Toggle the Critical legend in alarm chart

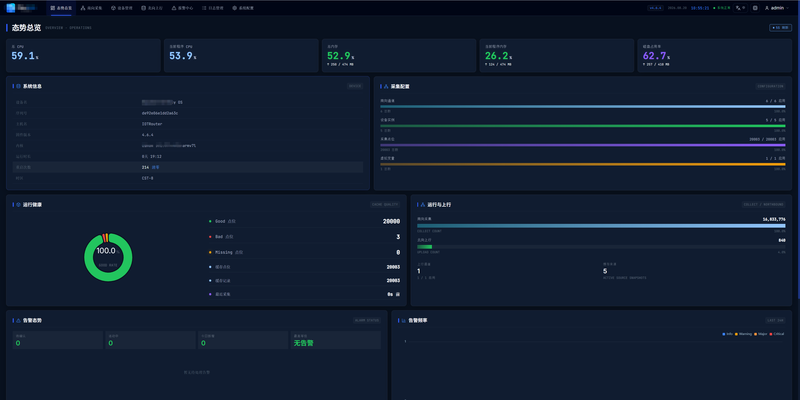coord(778,334)
